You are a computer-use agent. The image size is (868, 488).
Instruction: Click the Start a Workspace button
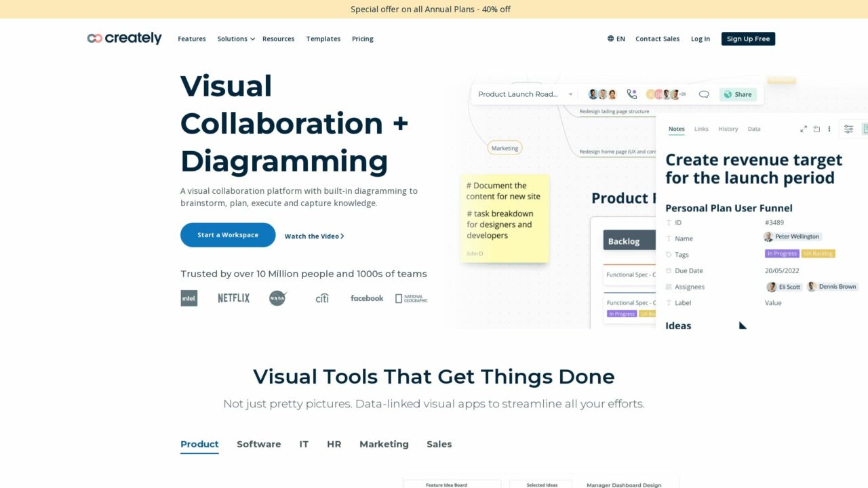228,235
